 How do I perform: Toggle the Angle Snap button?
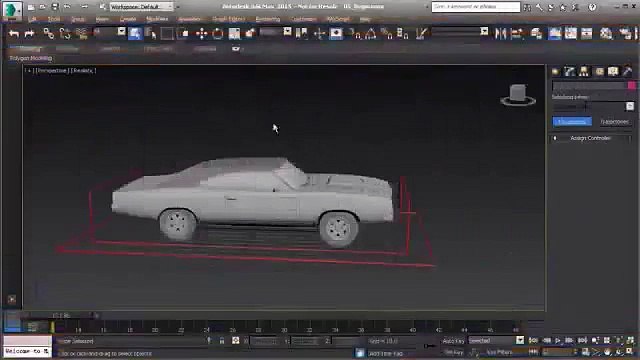370,33
